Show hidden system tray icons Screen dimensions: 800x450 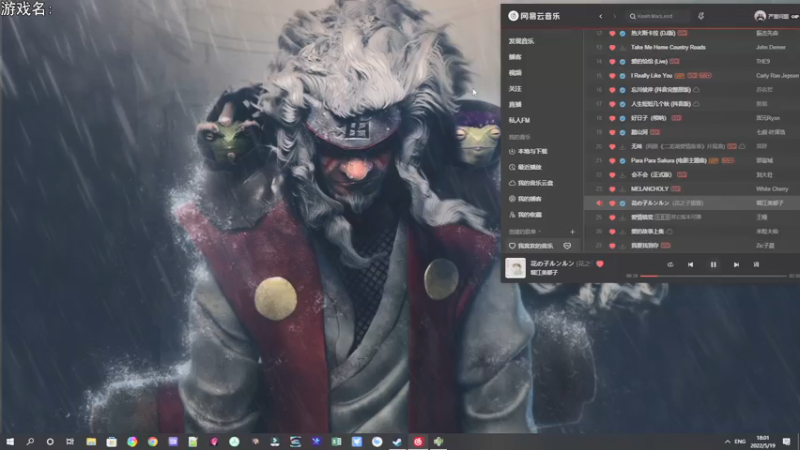[727, 441]
